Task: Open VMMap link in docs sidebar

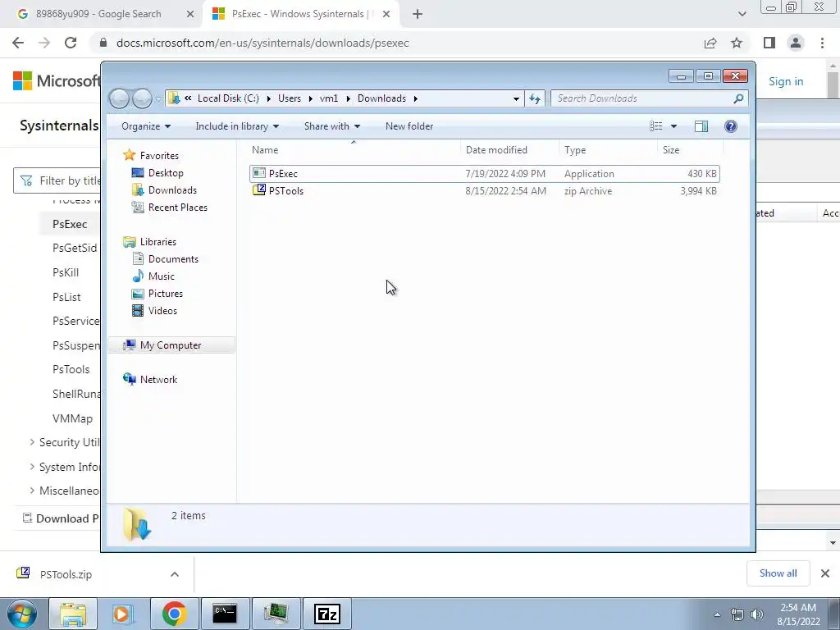Action: (72, 418)
